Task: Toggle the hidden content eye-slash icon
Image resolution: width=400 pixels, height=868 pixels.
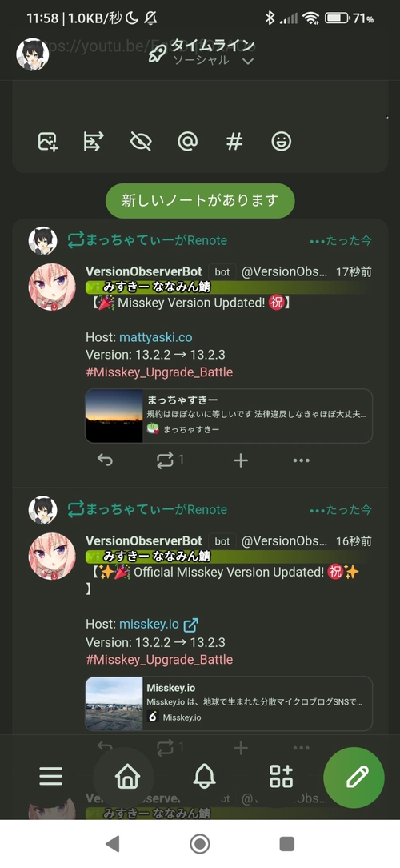Action: tap(141, 142)
